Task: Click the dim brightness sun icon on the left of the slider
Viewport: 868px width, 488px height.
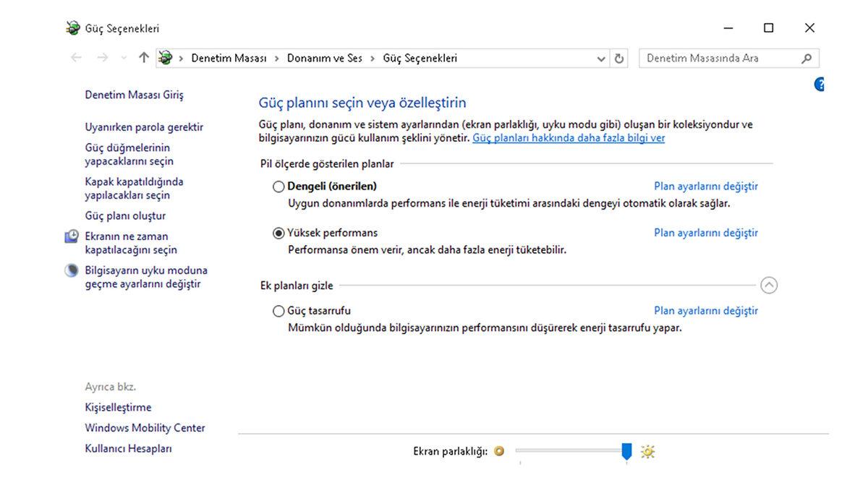Action: pyautogui.click(x=499, y=451)
